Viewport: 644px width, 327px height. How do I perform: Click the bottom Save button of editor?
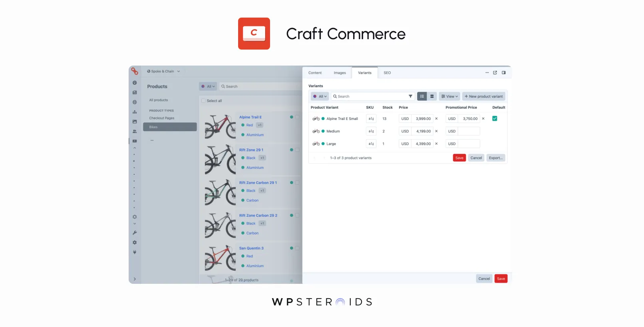(501, 279)
